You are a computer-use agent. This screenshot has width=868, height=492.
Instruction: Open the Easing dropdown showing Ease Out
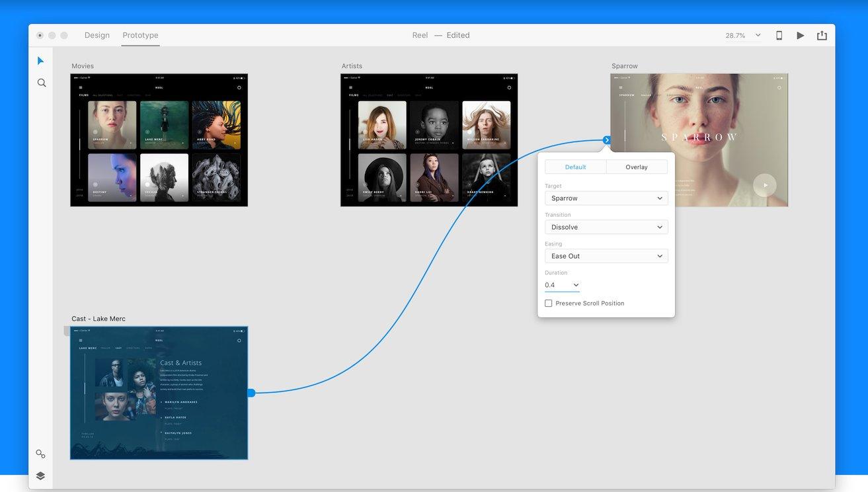click(x=606, y=256)
